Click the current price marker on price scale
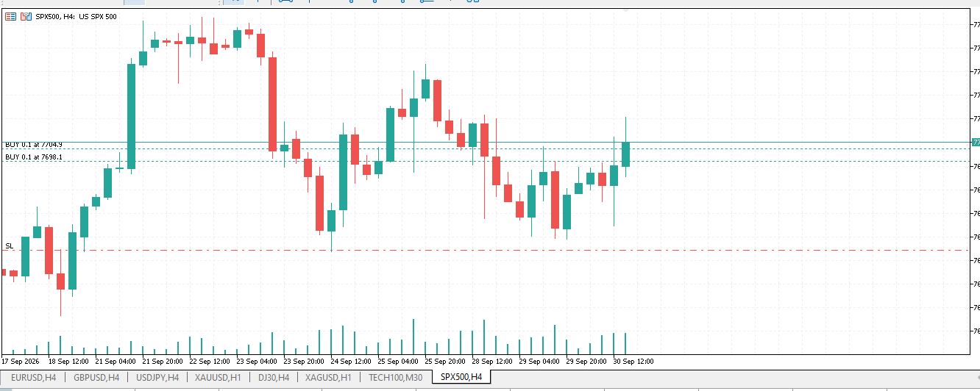Screen dimensions: 980x391 click(976, 142)
